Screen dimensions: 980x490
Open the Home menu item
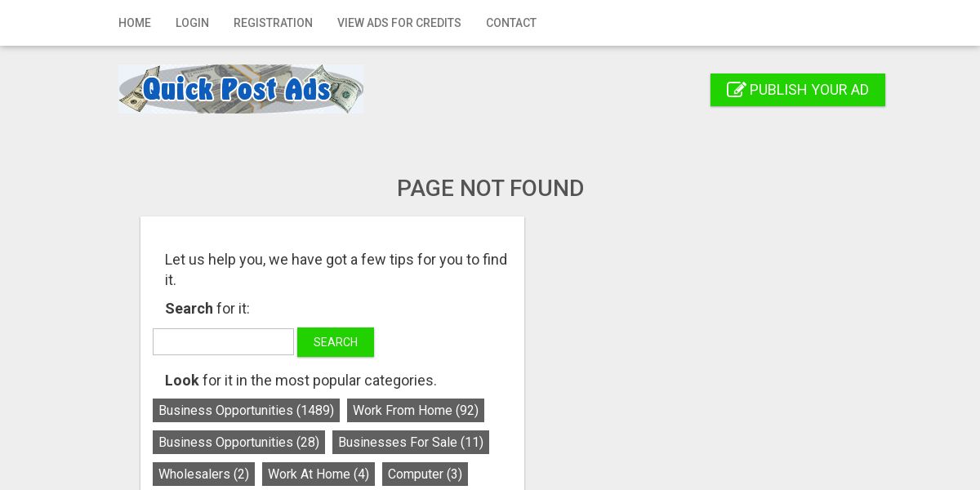pyautogui.click(x=135, y=23)
